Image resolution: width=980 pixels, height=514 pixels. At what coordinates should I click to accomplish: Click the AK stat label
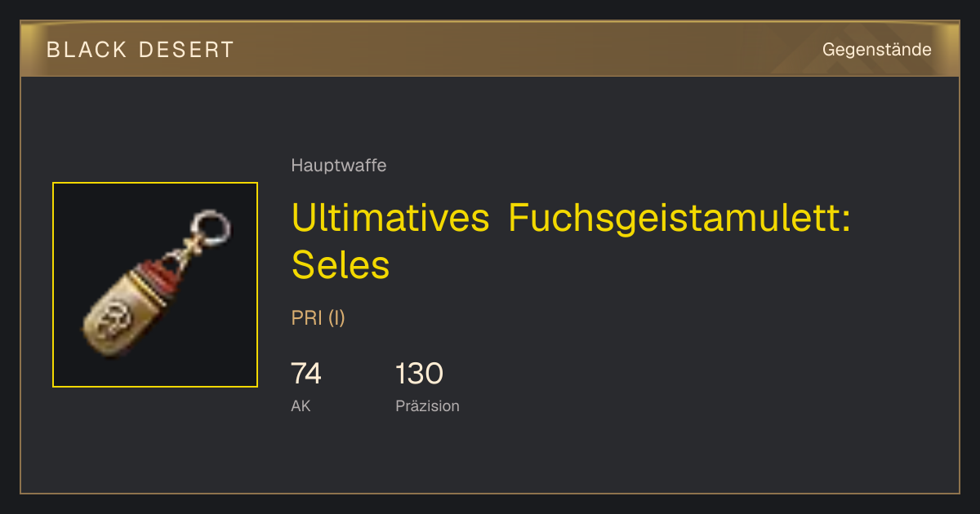[301, 405]
